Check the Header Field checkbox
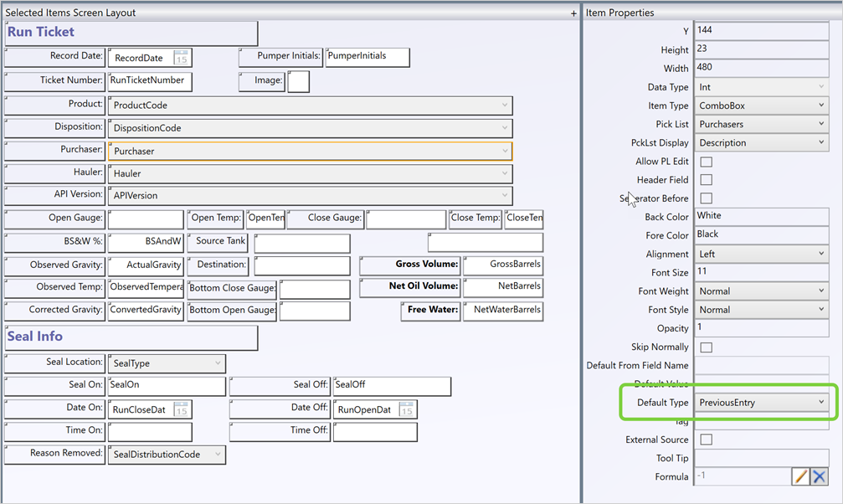This screenshot has height=504, width=843. (x=706, y=180)
